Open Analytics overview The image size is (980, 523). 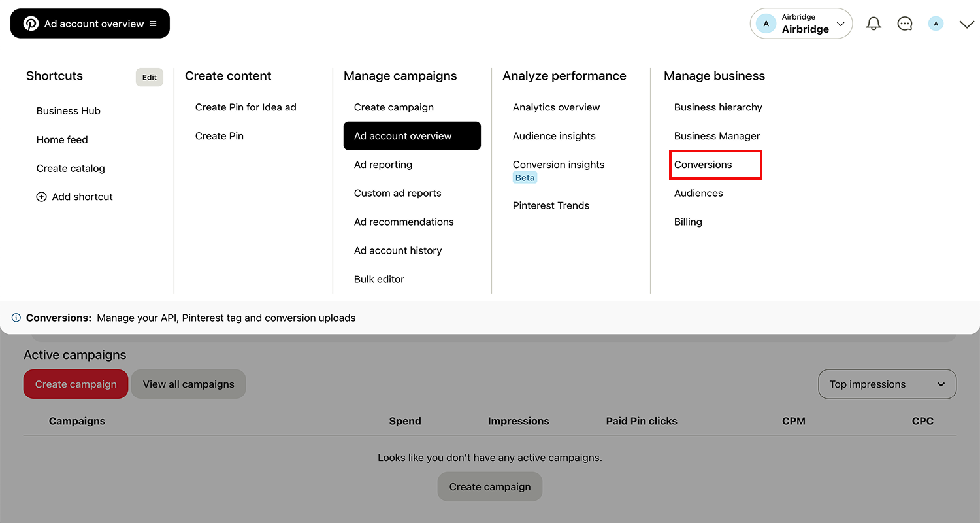coord(556,107)
